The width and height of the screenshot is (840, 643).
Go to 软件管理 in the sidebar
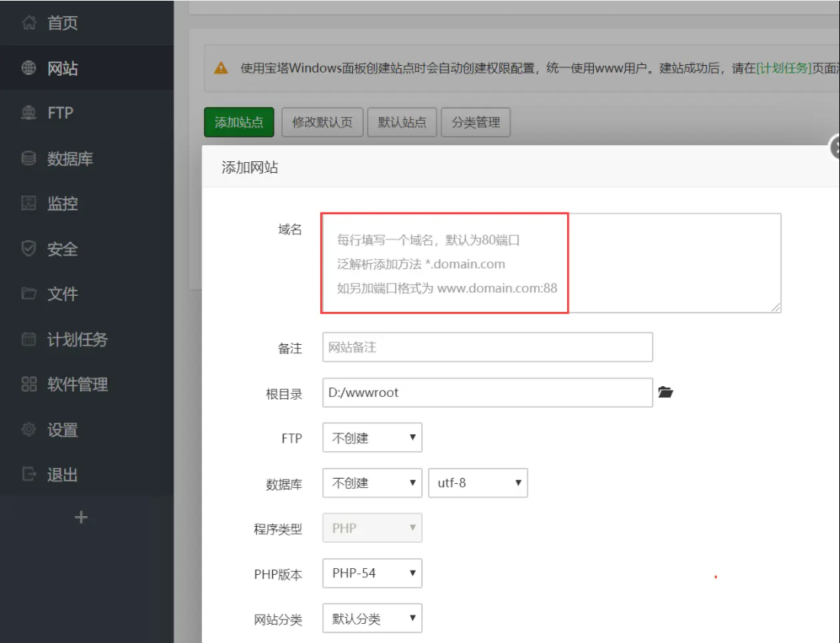pyautogui.click(x=76, y=385)
